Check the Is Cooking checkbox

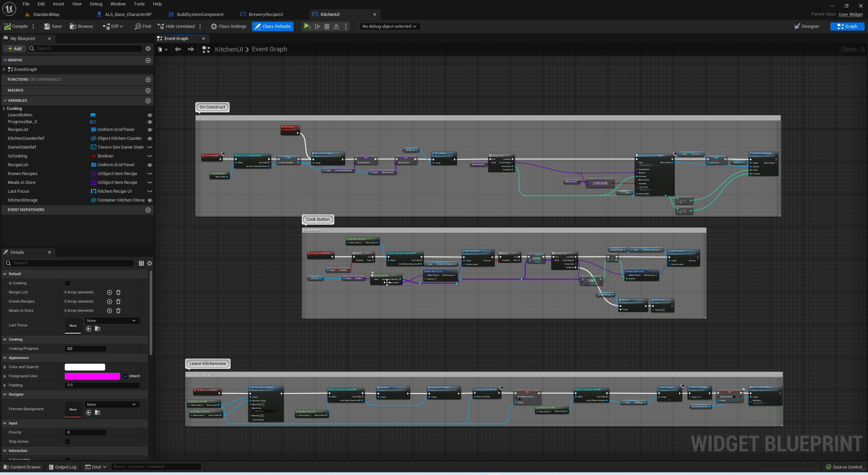pos(67,283)
